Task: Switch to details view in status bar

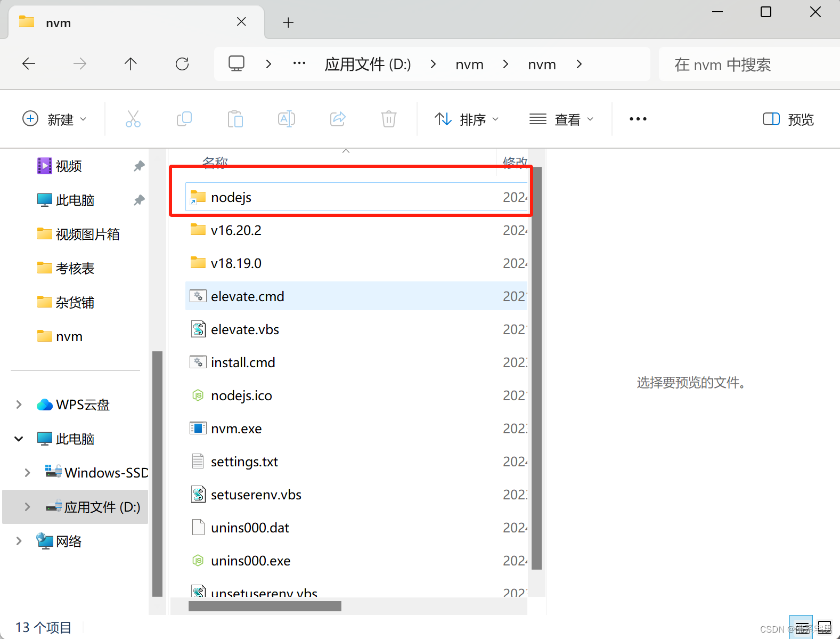Action: click(x=802, y=628)
